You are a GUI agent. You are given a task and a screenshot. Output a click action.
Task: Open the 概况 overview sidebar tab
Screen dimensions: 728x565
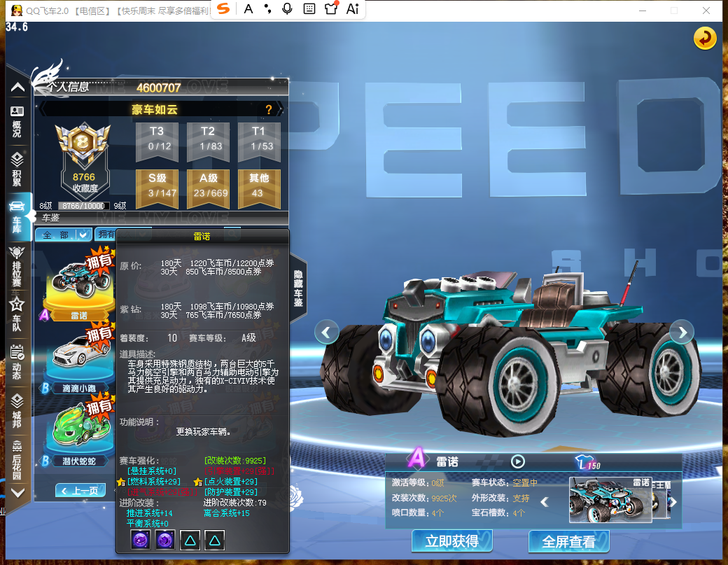click(17, 121)
